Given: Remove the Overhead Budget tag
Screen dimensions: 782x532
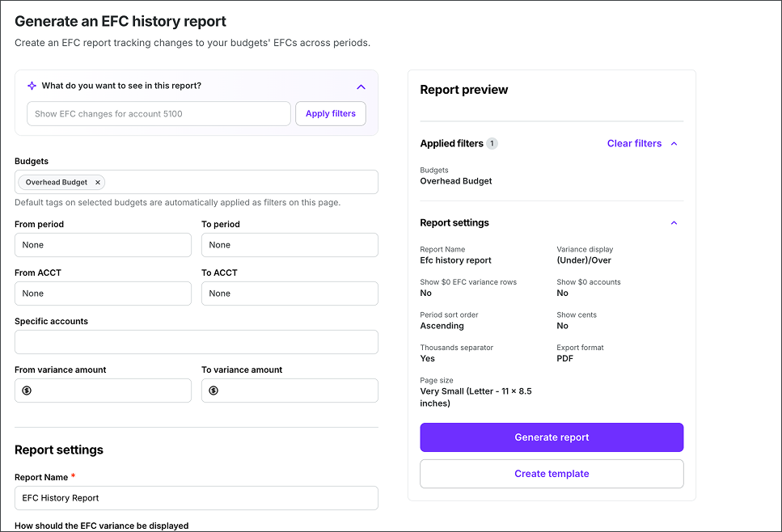Looking at the screenshot, I should click(98, 183).
